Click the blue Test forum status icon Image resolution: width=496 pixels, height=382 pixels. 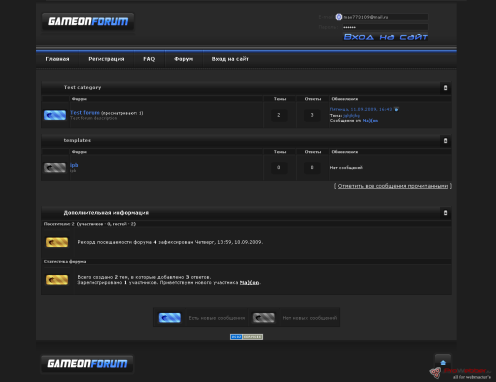click(55, 115)
